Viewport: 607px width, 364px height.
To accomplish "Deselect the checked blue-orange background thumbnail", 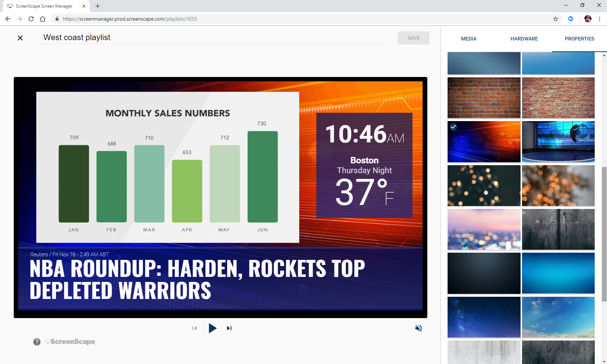I will click(x=484, y=142).
